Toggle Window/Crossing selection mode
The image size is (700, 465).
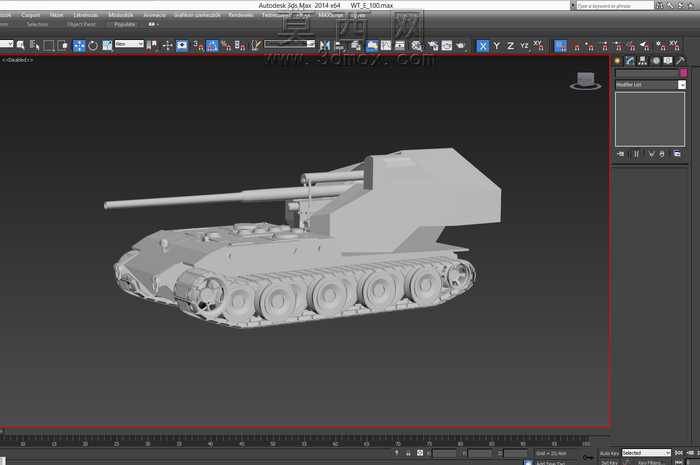[62, 46]
